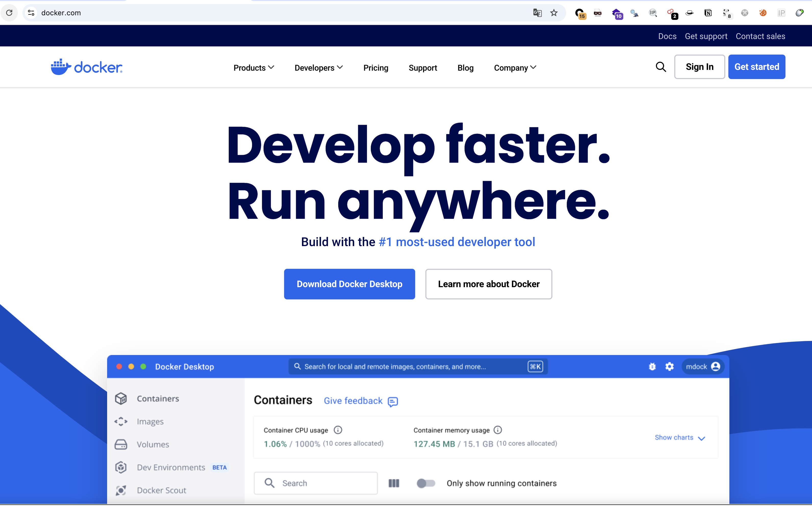This screenshot has width=812, height=507.
Task: Click the containers Search field
Action: point(315,483)
